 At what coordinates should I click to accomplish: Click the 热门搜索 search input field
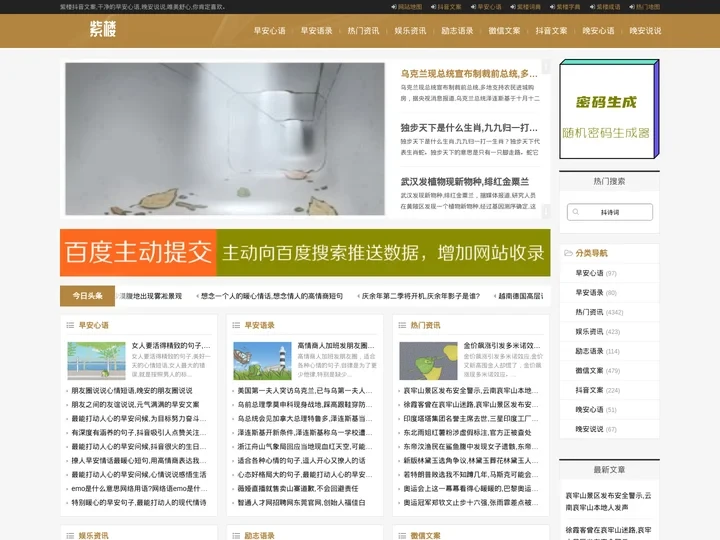pos(609,212)
